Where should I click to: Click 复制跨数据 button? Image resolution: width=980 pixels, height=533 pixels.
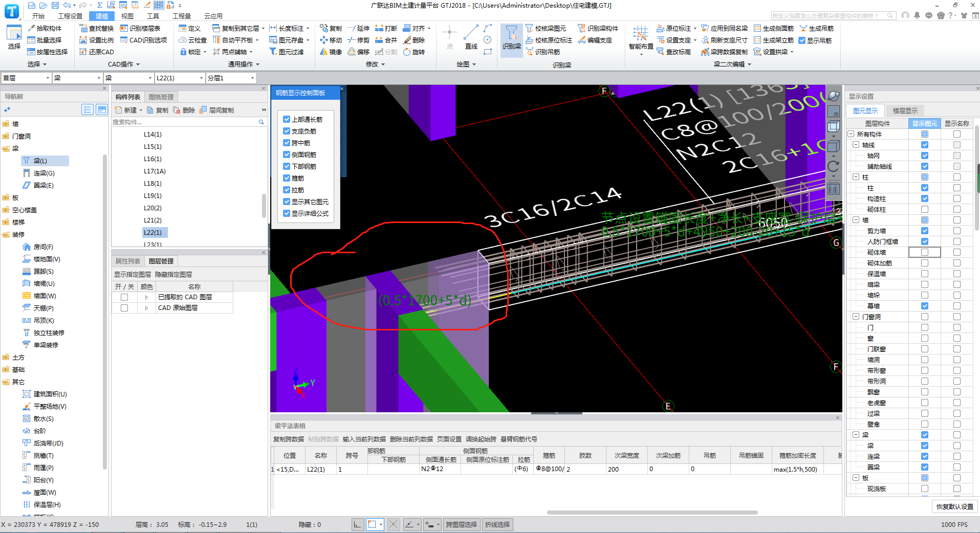point(289,439)
